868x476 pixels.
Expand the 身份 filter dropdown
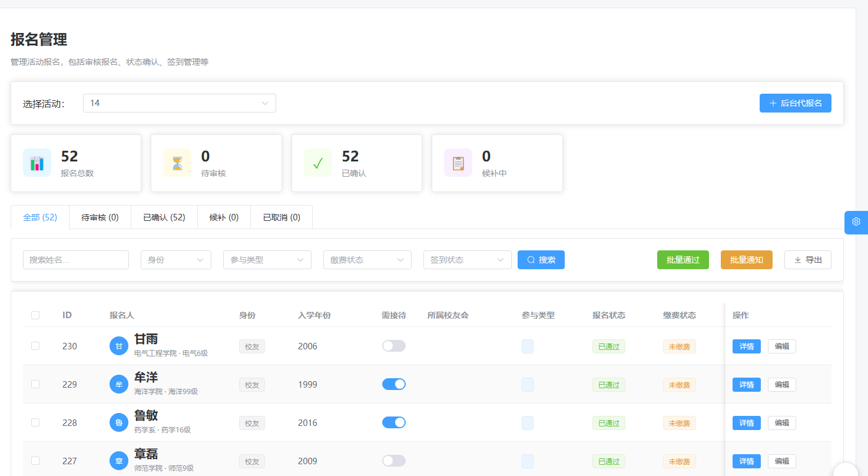pos(176,260)
